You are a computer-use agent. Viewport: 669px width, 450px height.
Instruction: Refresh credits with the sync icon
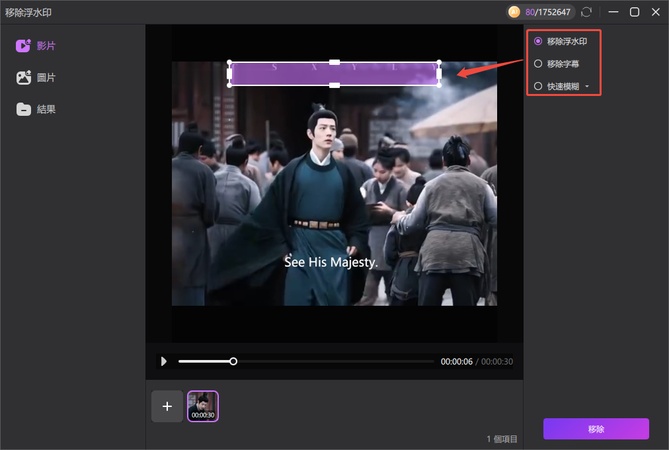coord(586,12)
